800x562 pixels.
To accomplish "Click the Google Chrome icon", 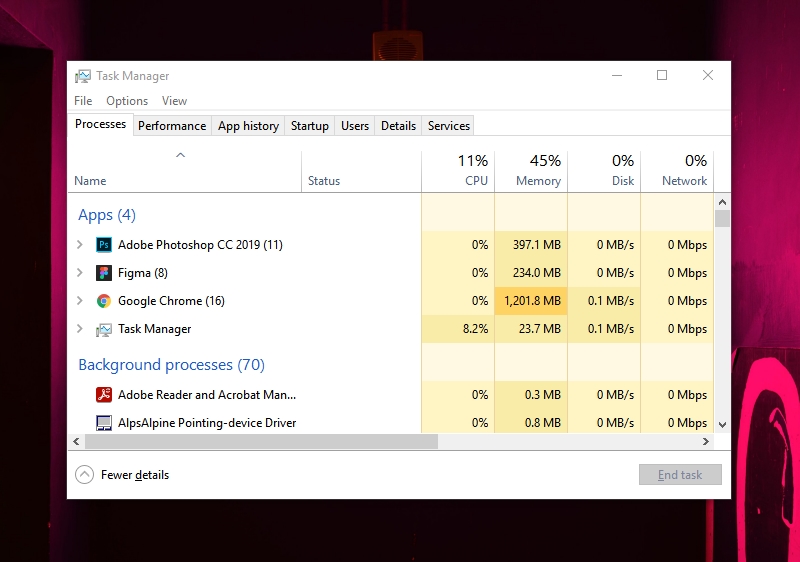I will 104,301.
